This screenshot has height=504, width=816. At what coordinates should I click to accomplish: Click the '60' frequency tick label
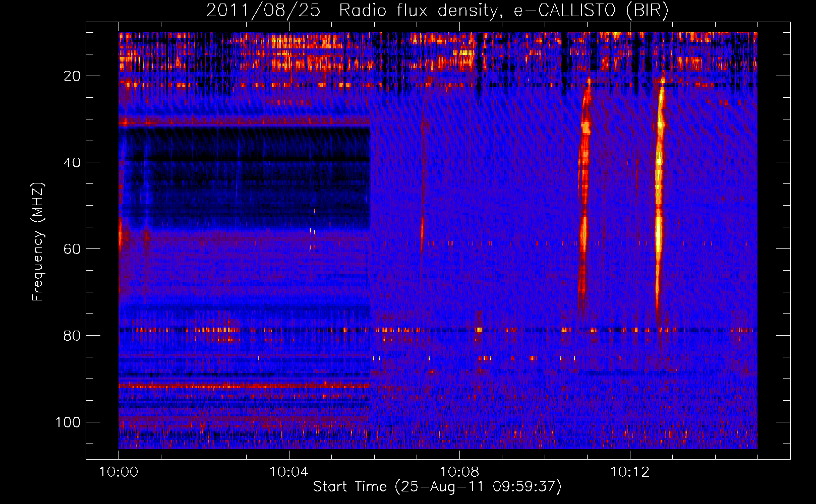click(72, 249)
